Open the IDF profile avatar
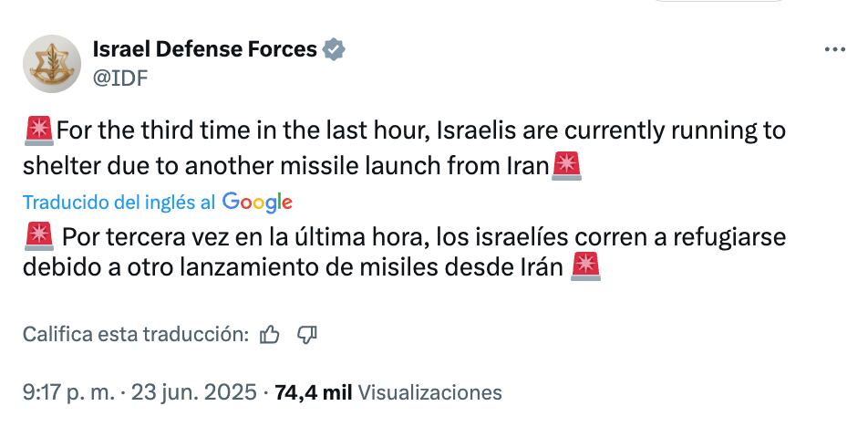 click(x=51, y=63)
